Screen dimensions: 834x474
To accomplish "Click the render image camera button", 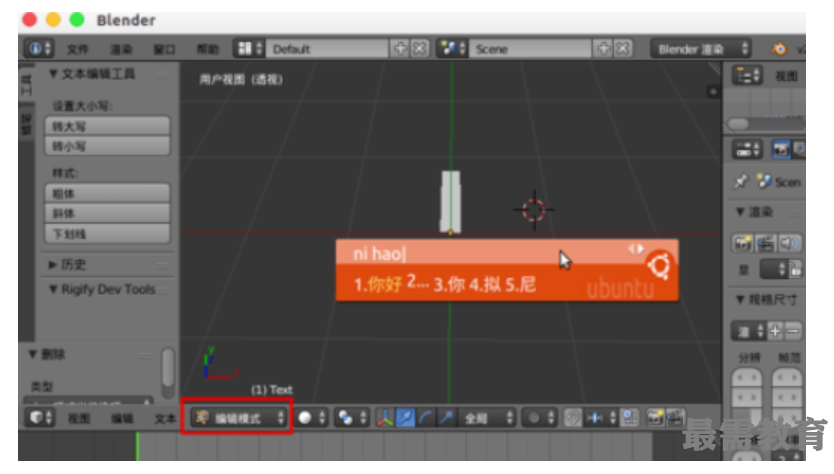I will tap(743, 243).
